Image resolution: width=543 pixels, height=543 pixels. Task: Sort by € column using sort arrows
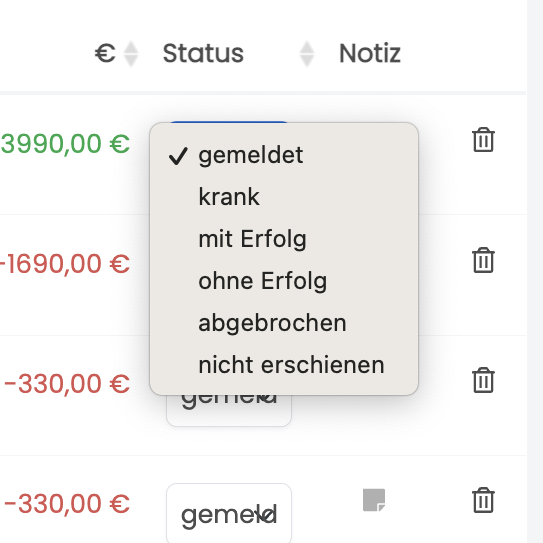tap(131, 54)
